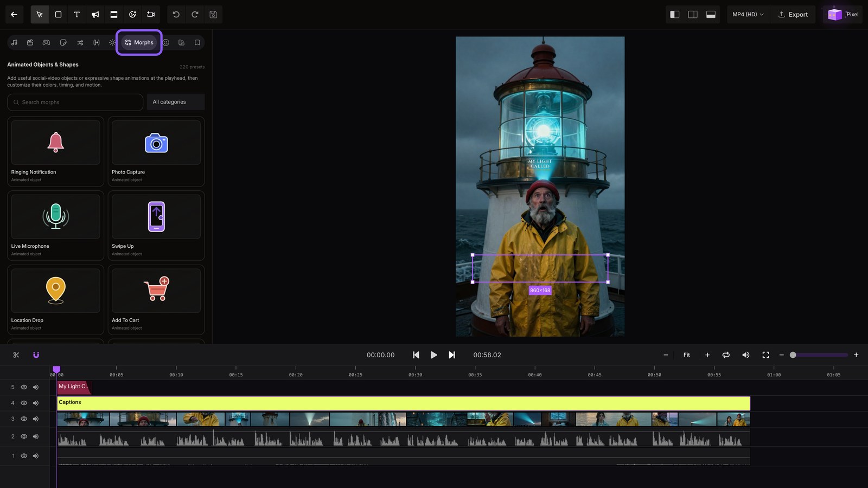Open the All categories dropdown
This screenshot has height=488, width=868.
176,102
